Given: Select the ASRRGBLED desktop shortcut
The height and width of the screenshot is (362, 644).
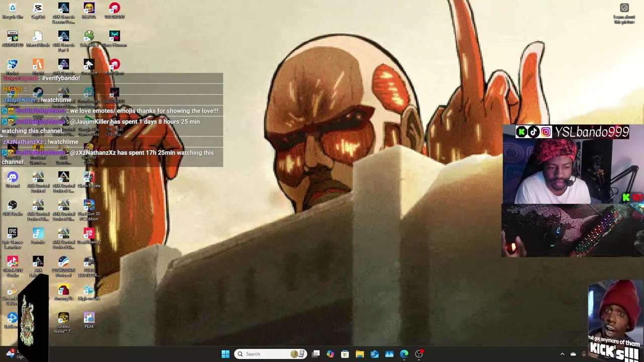Looking at the screenshot, I should (x=13, y=39).
